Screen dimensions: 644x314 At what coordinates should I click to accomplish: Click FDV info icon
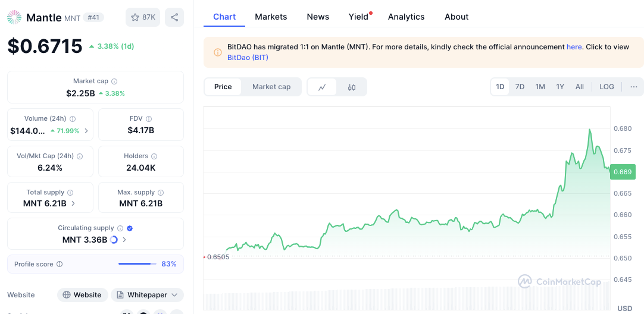[x=149, y=118]
